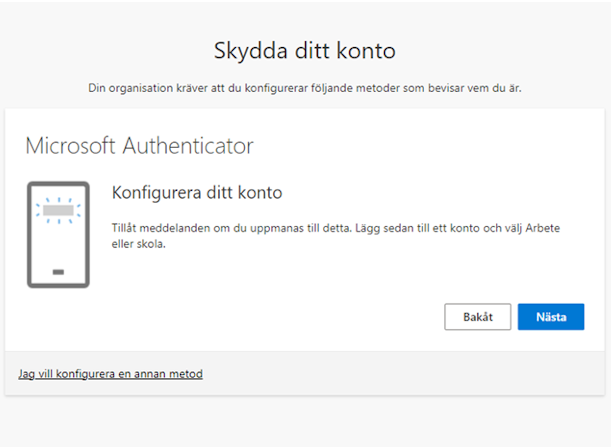The image size is (611, 447).
Task: Click the word 'Arbete' in instructions
Action: point(542,228)
